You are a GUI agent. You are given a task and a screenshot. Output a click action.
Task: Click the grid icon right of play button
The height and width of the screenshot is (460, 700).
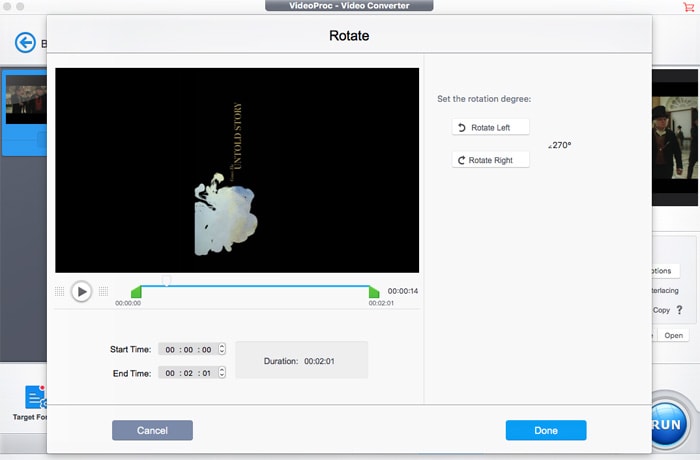coord(103,292)
